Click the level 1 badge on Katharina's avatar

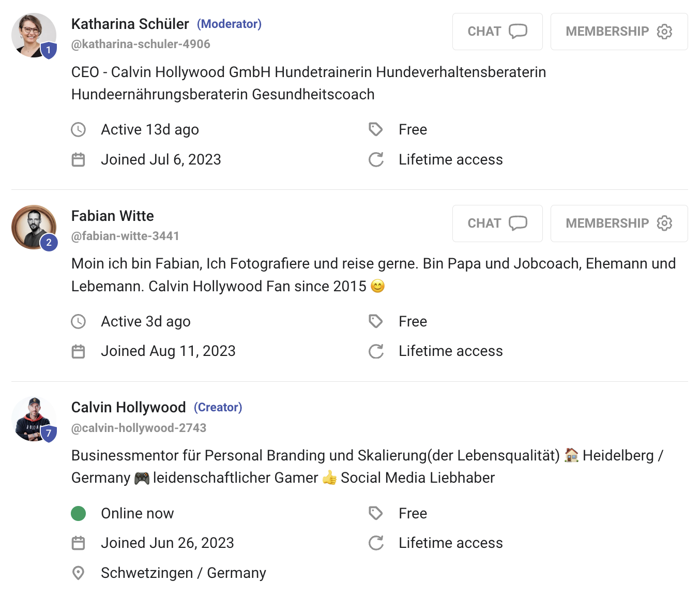point(49,50)
